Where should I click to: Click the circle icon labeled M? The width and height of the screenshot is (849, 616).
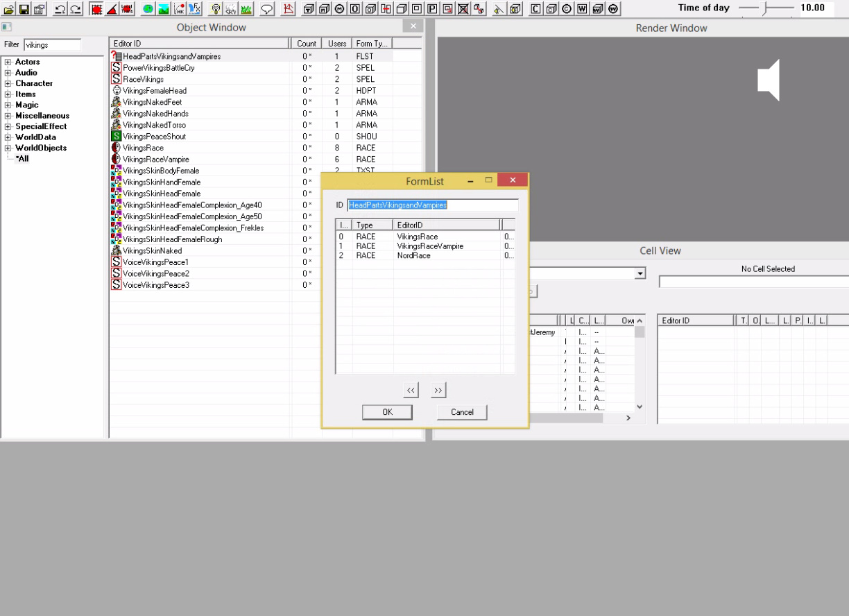pyautogui.click(x=339, y=9)
